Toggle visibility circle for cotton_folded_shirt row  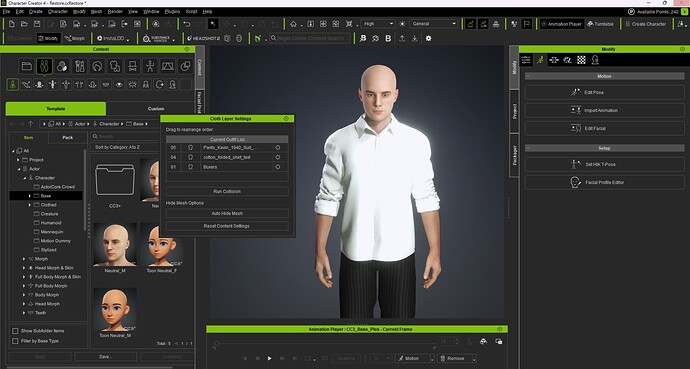click(278, 157)
